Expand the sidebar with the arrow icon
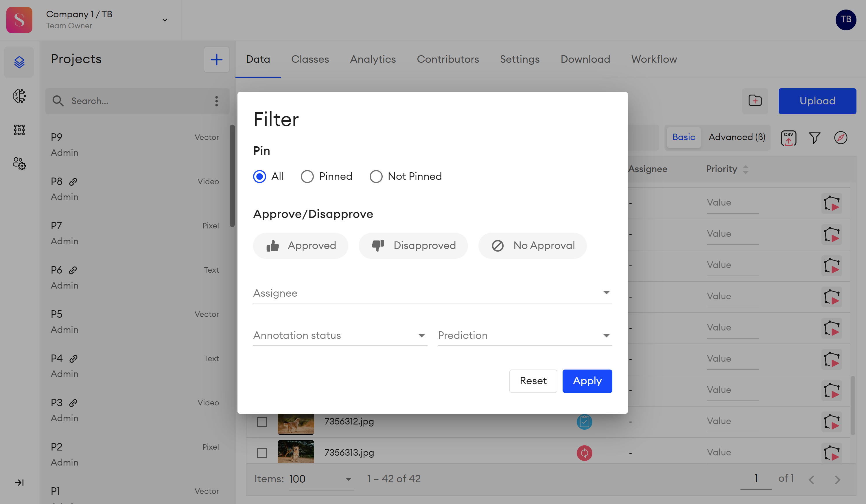The width and height of the screenshot is (866, 504). pos(19,483)
